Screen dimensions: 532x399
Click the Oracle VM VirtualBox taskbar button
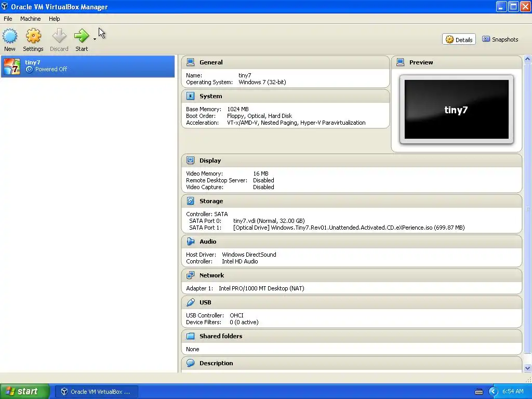click(96, 392)
